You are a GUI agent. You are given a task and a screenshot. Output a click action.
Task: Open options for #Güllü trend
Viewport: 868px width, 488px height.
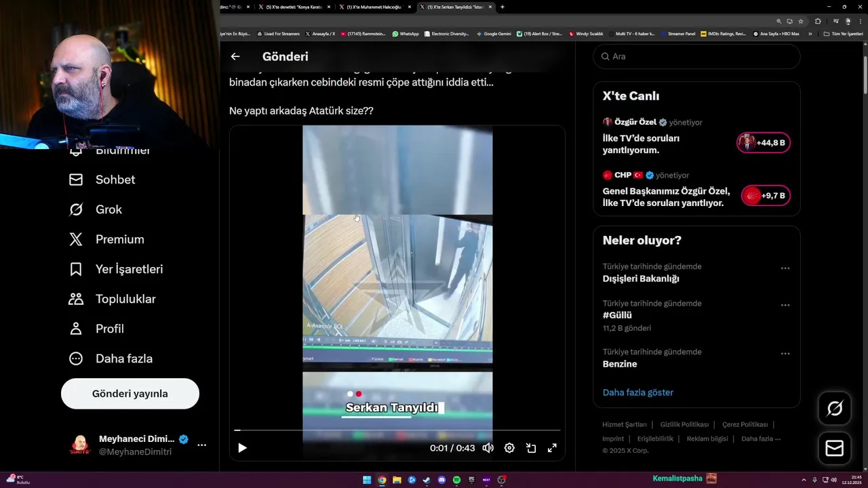(785, 305)
